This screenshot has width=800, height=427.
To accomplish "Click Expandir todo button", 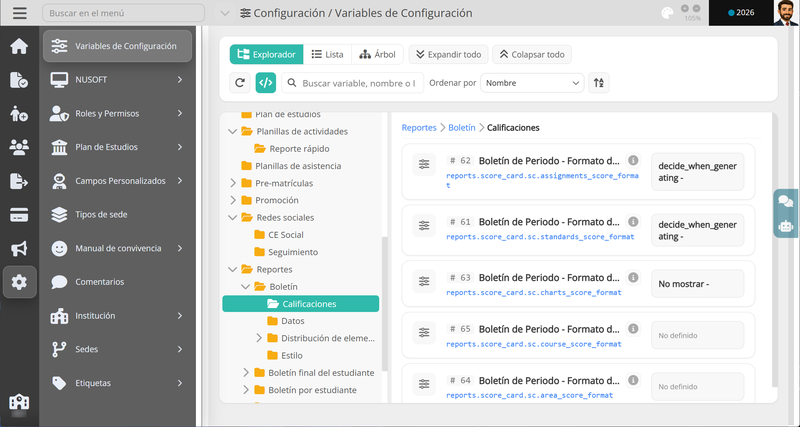I will [x=448, y=55].
